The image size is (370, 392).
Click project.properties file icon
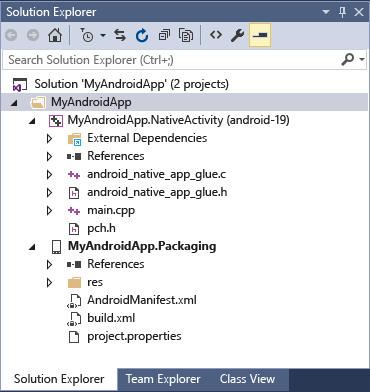(x=74, y=337)
